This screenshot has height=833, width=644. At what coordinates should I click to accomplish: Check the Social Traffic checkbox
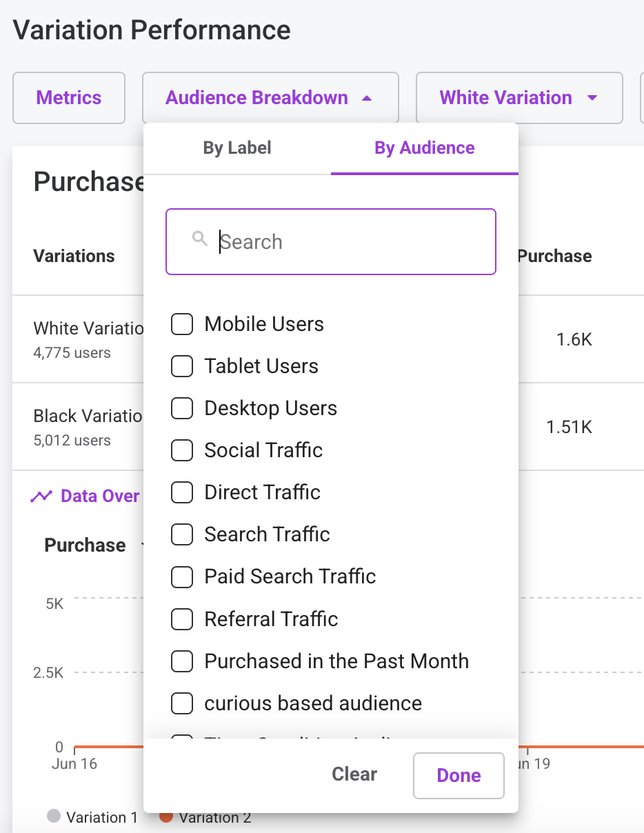[182, 450]
